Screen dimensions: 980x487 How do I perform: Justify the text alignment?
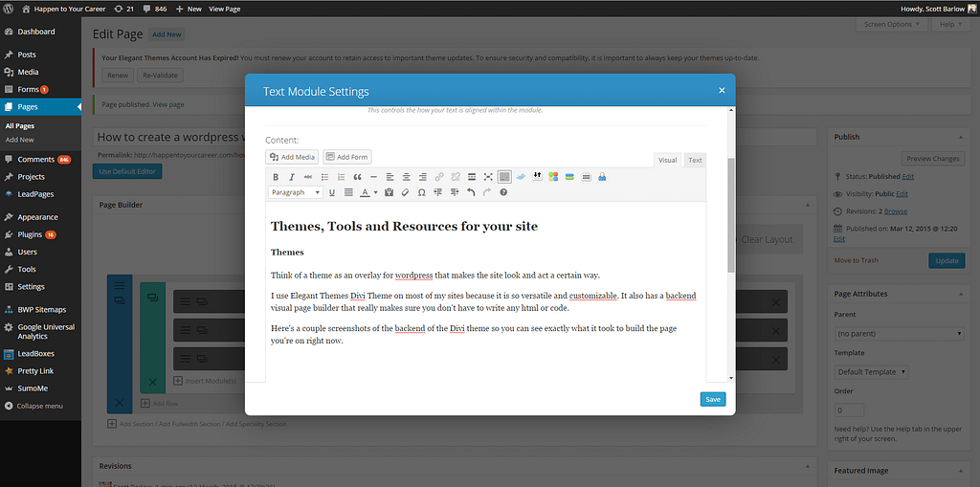(x=348, y=192)
